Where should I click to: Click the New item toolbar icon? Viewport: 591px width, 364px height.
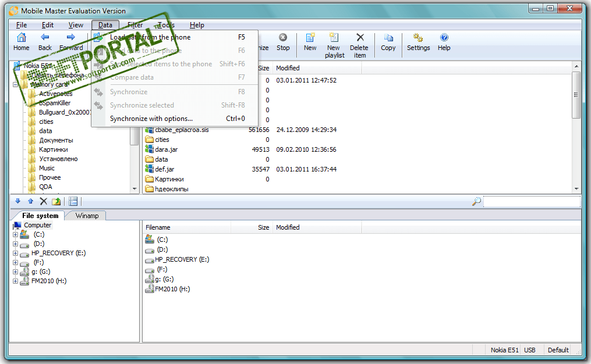(310, 37)
